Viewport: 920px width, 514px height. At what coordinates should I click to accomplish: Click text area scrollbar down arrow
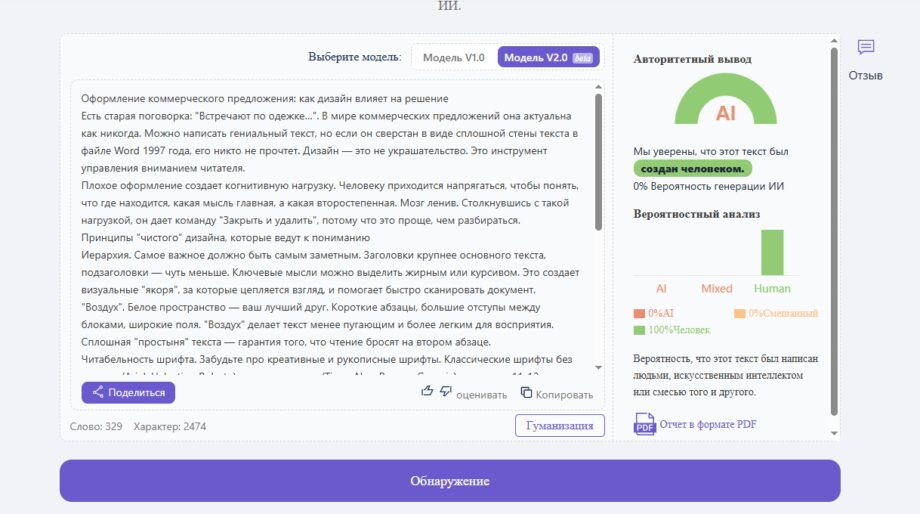pos(598,368)
